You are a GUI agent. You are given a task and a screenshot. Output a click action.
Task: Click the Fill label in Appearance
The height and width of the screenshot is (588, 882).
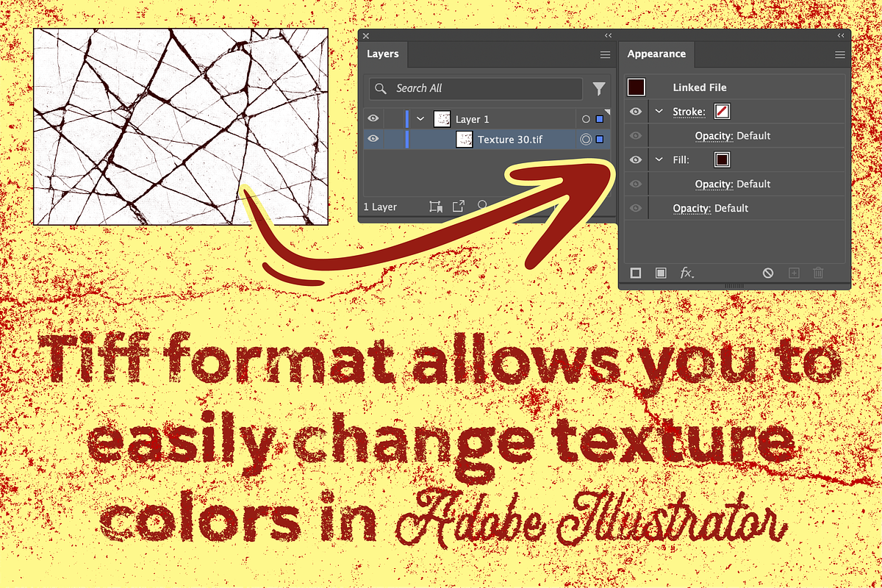coord(681,159)
